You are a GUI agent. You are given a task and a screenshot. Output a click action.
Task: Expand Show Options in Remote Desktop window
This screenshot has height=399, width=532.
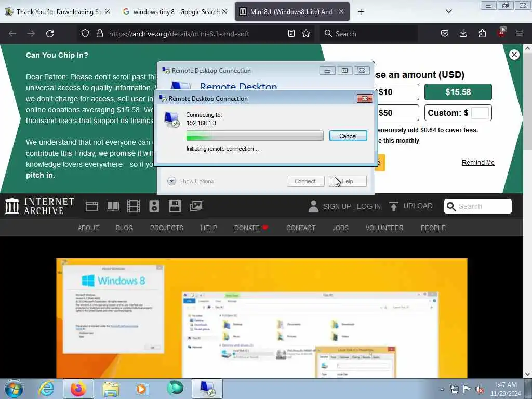pos(191,181)
